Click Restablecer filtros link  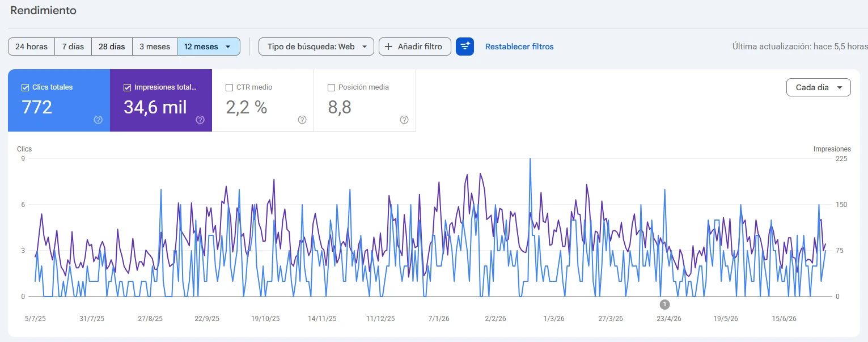pyautogui.click(x=519, y=47)
